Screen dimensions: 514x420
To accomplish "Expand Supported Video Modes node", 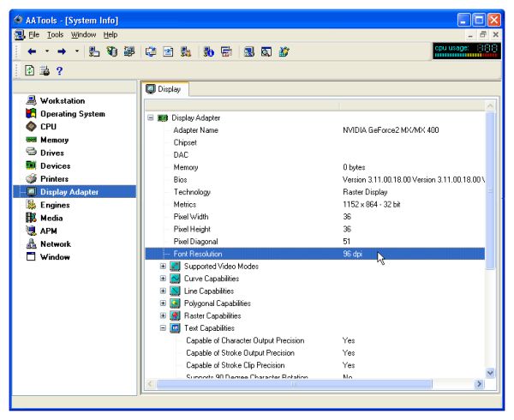I will tap(163, 267).
